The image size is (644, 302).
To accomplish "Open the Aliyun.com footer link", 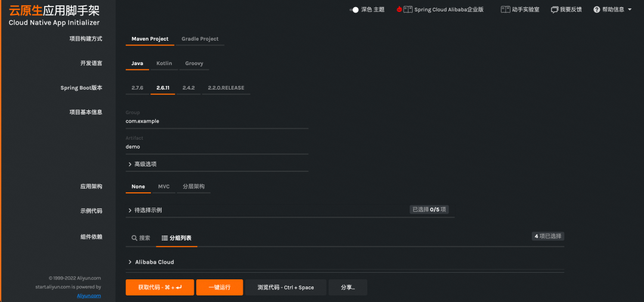I will tap(89, 296).
